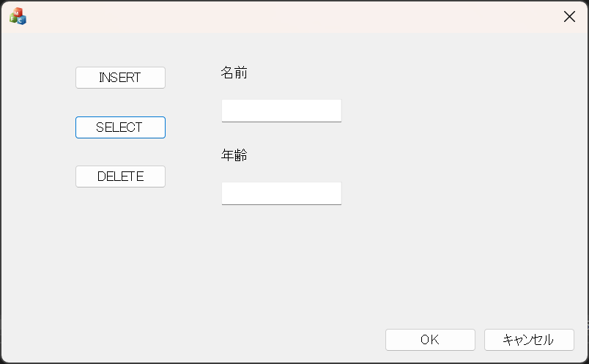
Task: Focus the 名前 text input field
Action: tap(281, 111)
